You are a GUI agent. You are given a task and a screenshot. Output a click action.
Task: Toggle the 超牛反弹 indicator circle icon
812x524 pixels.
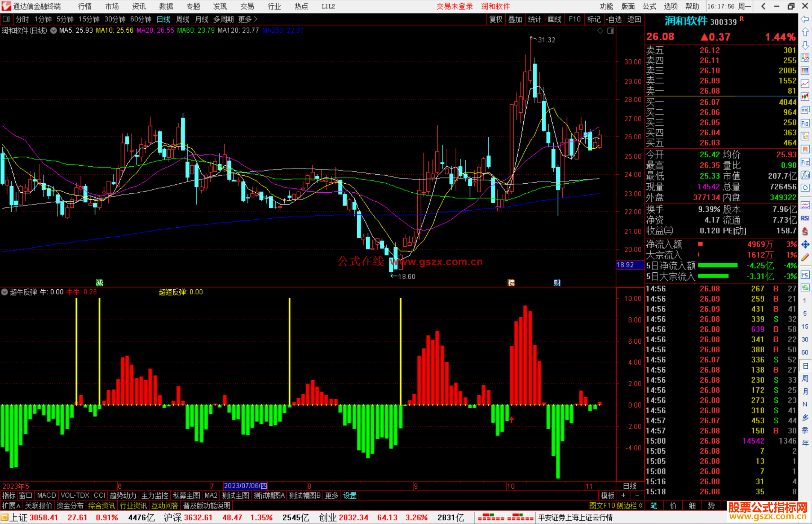click(5, 292)
